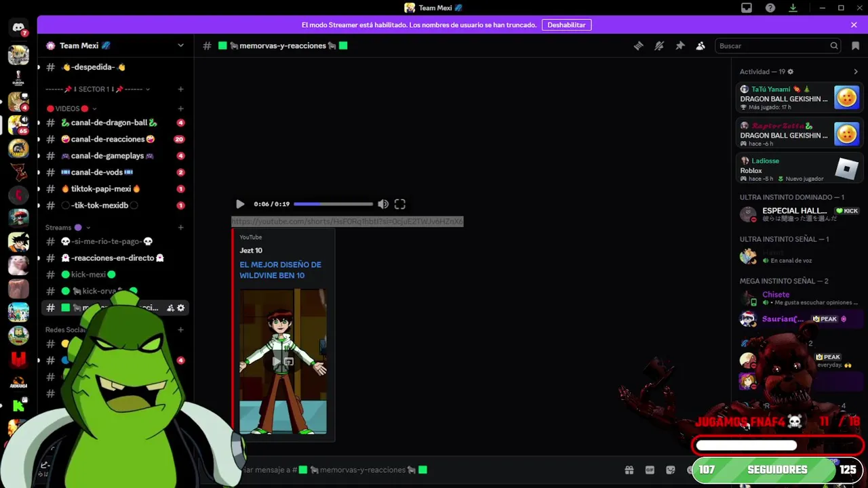The width and height of the screenshot is (868, 488).
Task: Seek within the video progress bar
Action: (x=333, y=204)
